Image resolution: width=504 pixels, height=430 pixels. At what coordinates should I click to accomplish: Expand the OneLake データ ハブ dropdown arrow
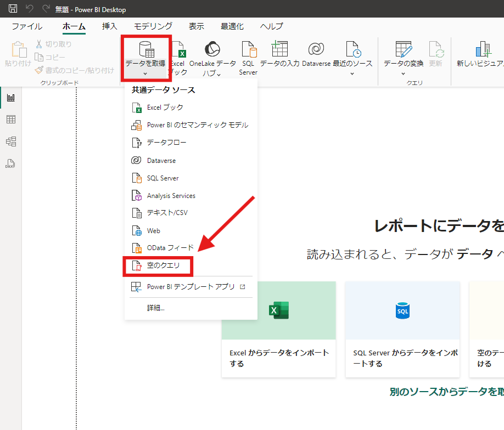point(219,75)
